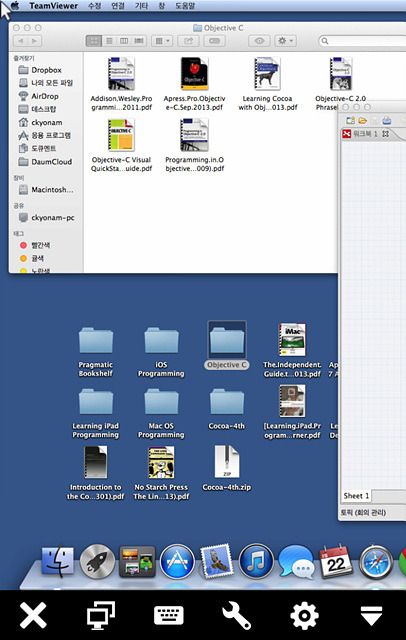Open the 연결 menu
Image resolution: width=406 pixels, height=640 pixels.
[118, 6]
